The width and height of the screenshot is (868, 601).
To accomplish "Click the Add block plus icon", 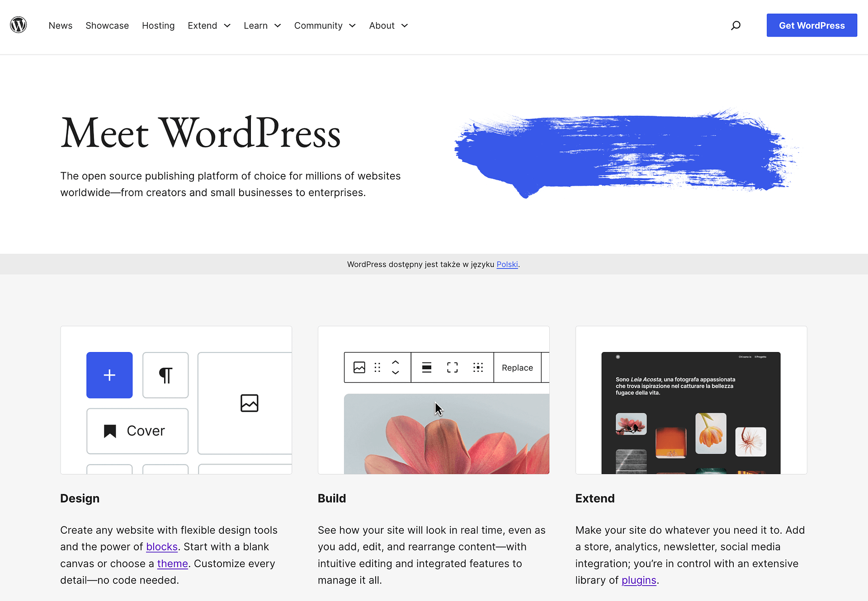I will 109,375.
